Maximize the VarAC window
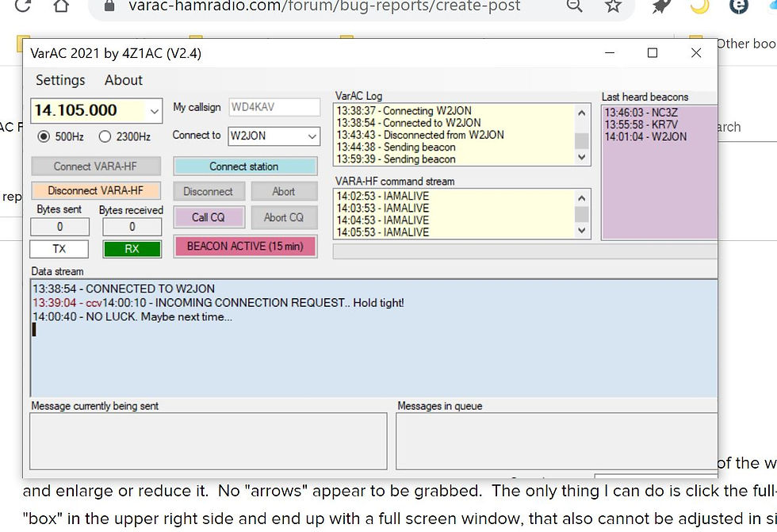 point(653,53)
